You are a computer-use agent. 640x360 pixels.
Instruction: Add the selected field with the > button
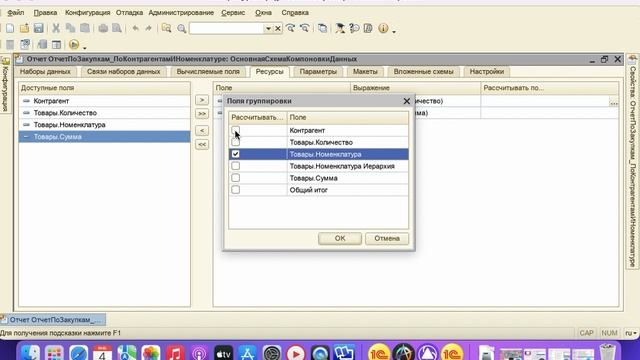(202, 100)
